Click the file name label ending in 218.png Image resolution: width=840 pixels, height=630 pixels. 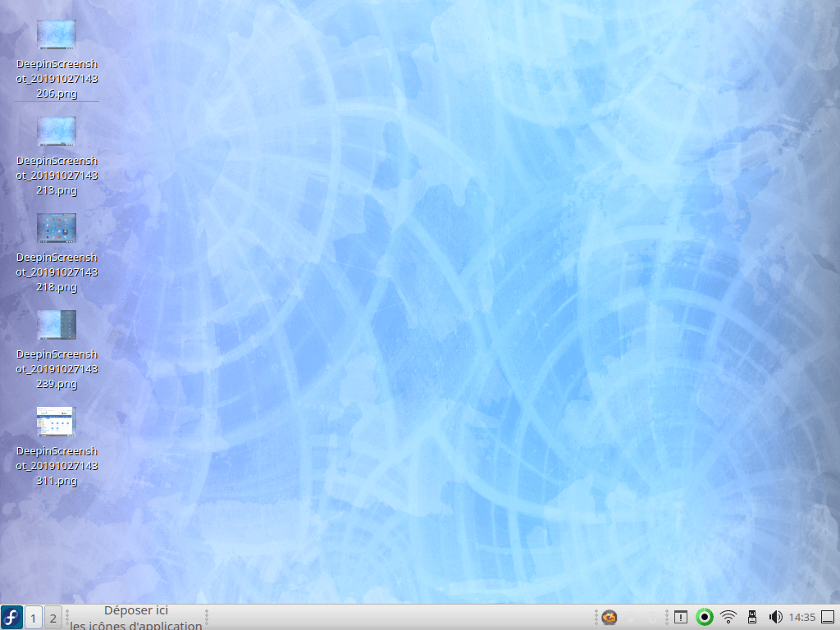tap(57, 272)
